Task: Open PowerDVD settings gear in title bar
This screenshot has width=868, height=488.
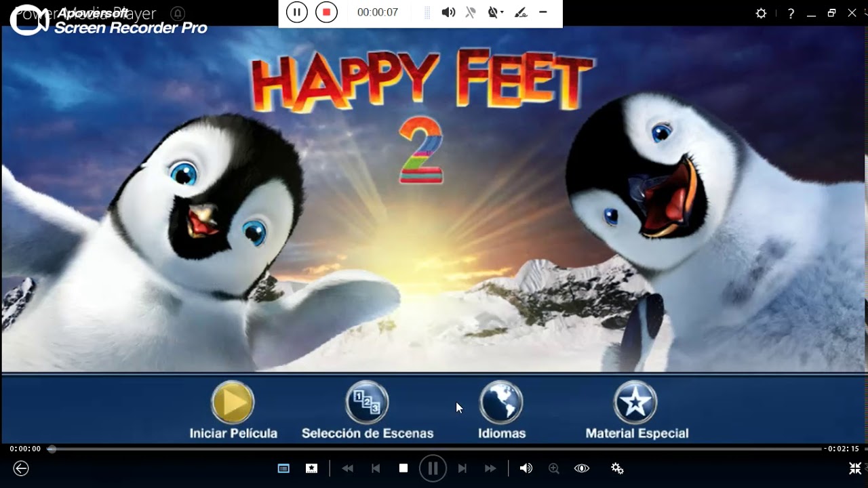Action: 761,13
